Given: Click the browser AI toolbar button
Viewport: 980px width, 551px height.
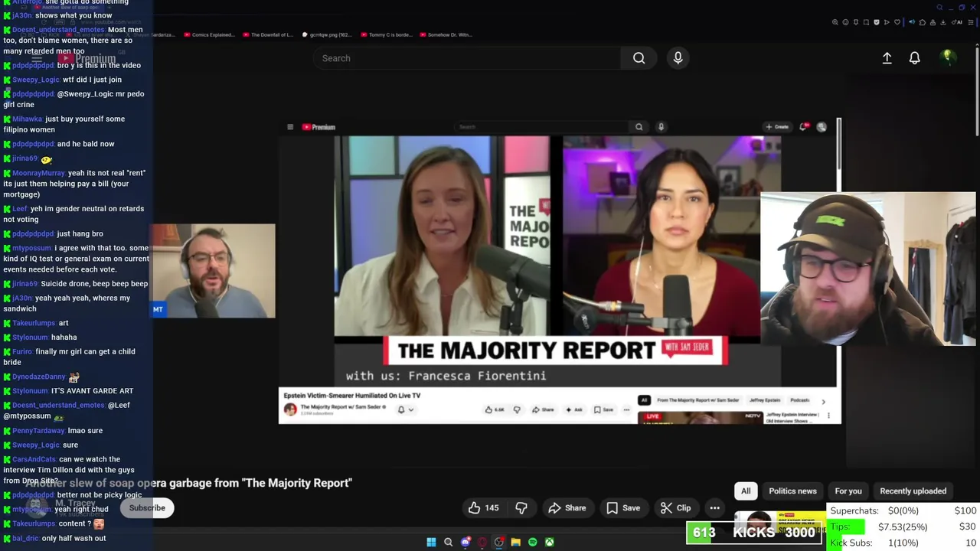Looking at the screenshot, I should 955,22.
